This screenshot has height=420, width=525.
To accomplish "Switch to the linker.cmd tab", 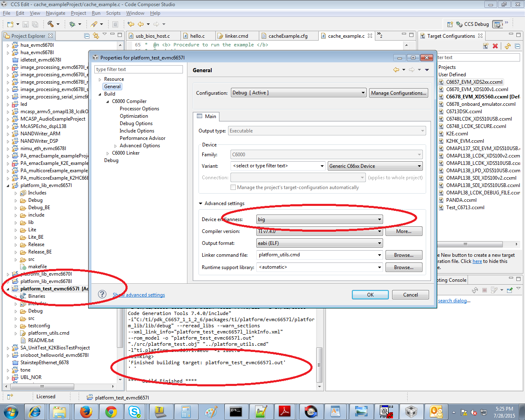I will click(236, 36).
